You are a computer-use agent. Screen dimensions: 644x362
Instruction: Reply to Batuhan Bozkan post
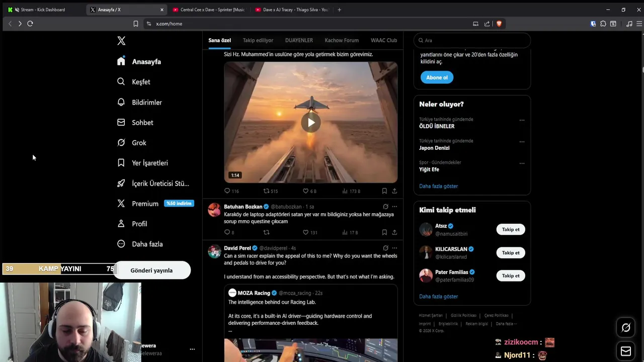[x=229, y=232]
